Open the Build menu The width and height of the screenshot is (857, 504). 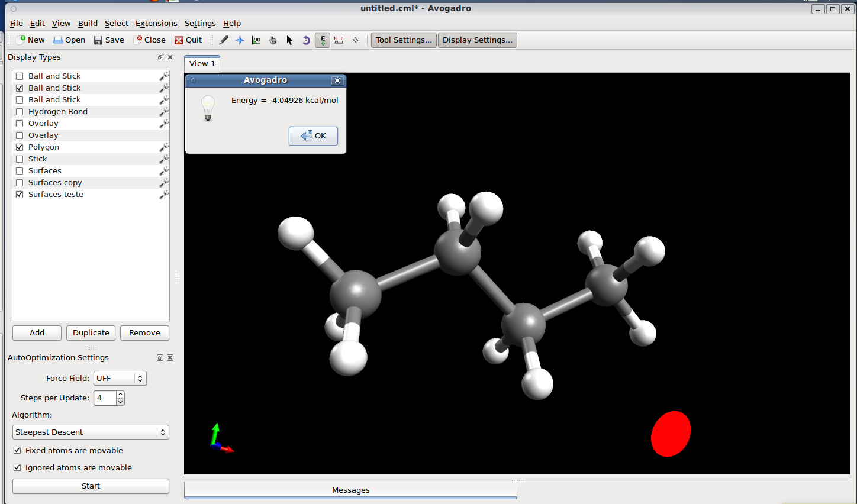point(88,24)
